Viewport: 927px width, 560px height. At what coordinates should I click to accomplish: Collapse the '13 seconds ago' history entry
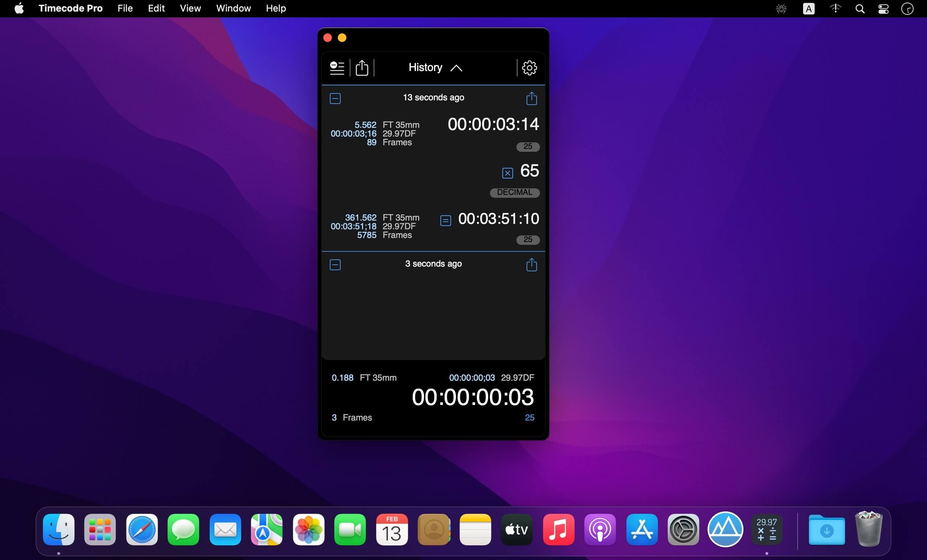[x=335, y=99]
